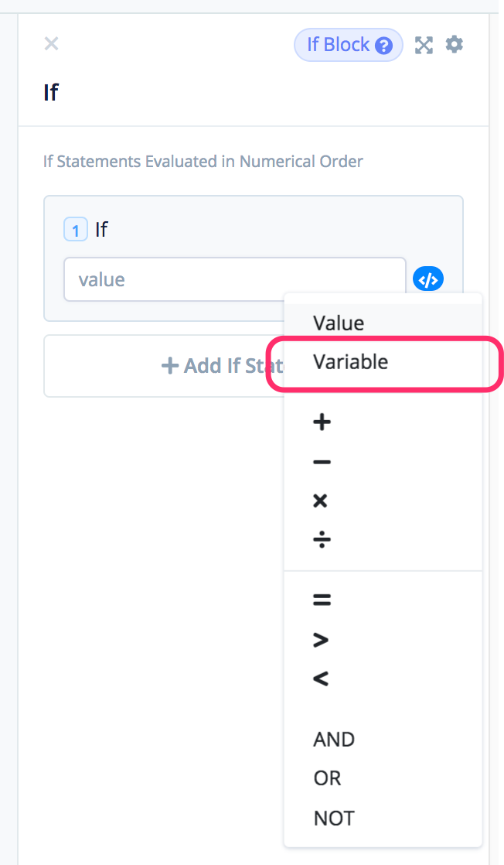Click the blue expression type code icon

(428, 279)
